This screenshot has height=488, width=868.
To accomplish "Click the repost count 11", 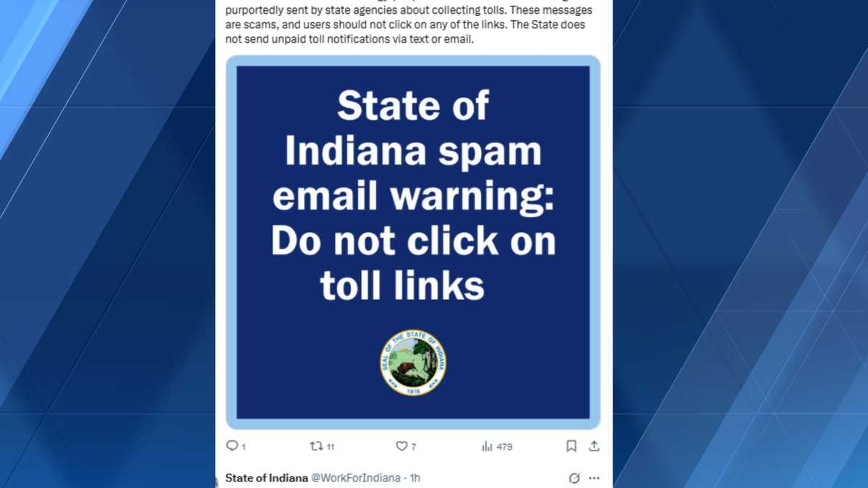I will click(330, 447).
